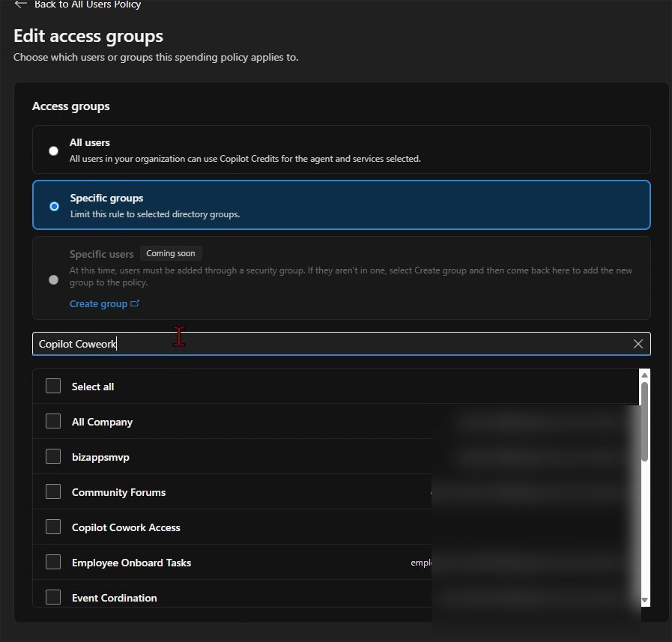
Task: Go back using the left arrow icon
Action: tap(20, 4)
